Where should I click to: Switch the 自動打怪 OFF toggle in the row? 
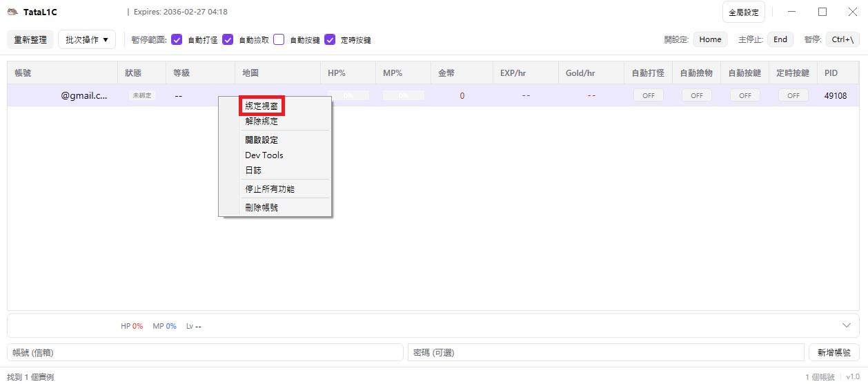648,96
